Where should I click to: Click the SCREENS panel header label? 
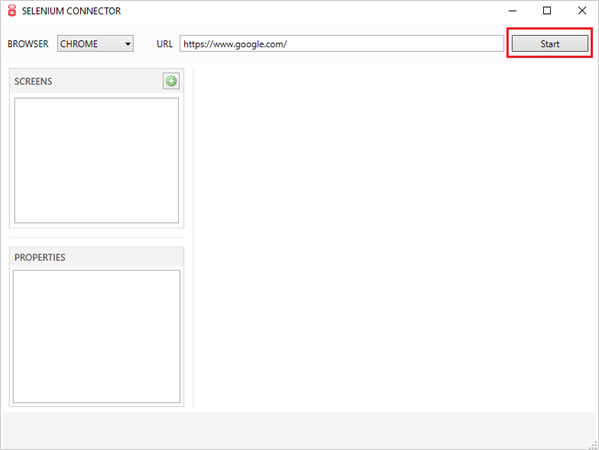point(33,81)
